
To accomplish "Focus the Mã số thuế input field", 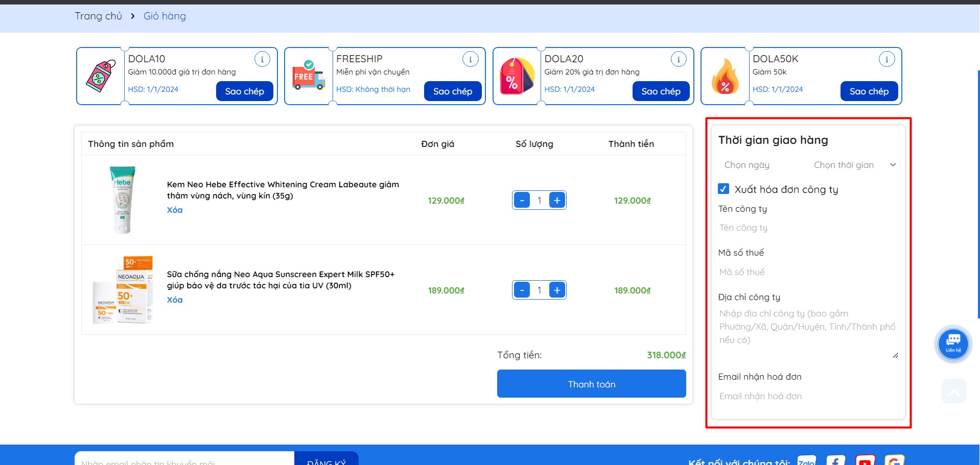I will [808, 272].
